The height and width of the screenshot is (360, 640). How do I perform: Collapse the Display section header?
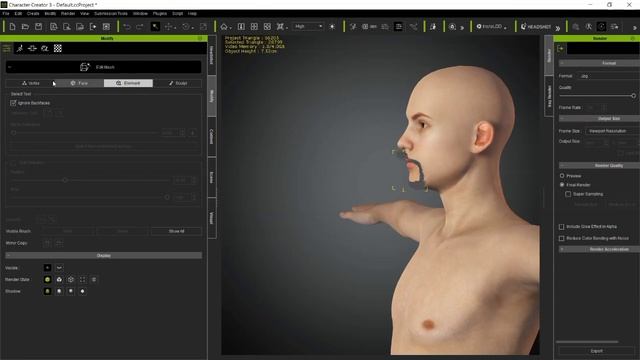tap(104, 256)
